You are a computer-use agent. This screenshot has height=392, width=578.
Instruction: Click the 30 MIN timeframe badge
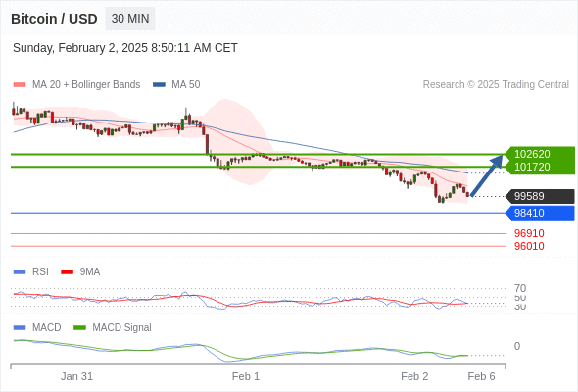(130, 19)
